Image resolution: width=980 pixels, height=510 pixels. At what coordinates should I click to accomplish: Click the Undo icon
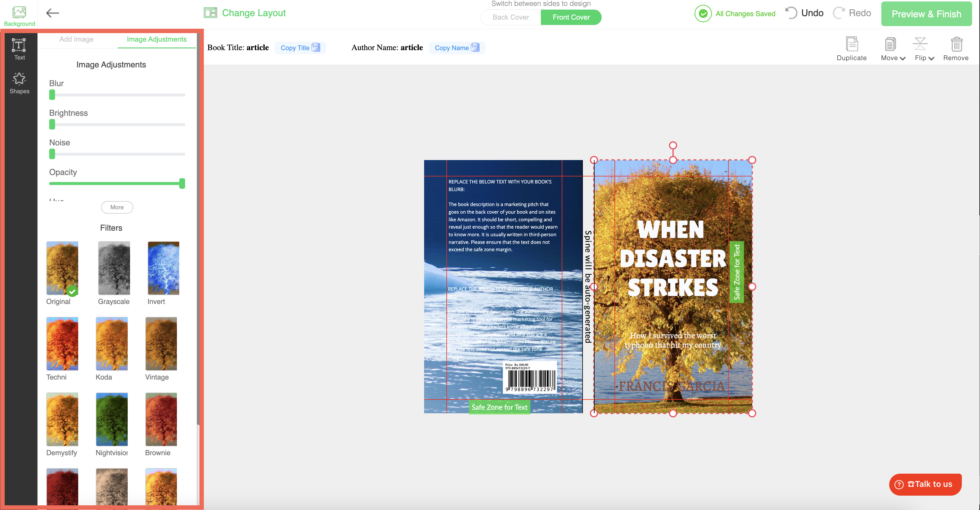[x=791, y=13]
